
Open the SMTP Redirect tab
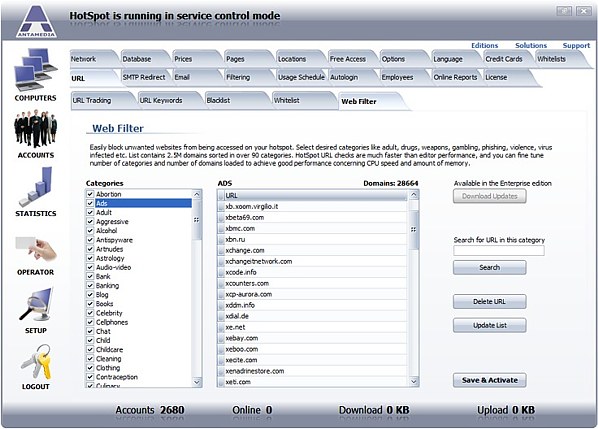click(x=144, y=77)
